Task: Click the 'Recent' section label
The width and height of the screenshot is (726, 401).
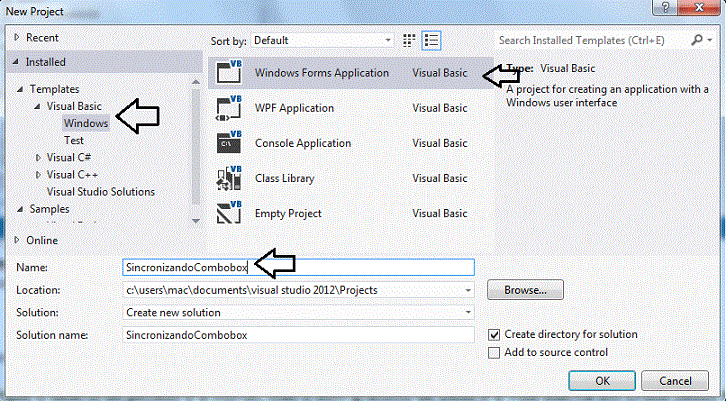Action: [x=42, y=38]
